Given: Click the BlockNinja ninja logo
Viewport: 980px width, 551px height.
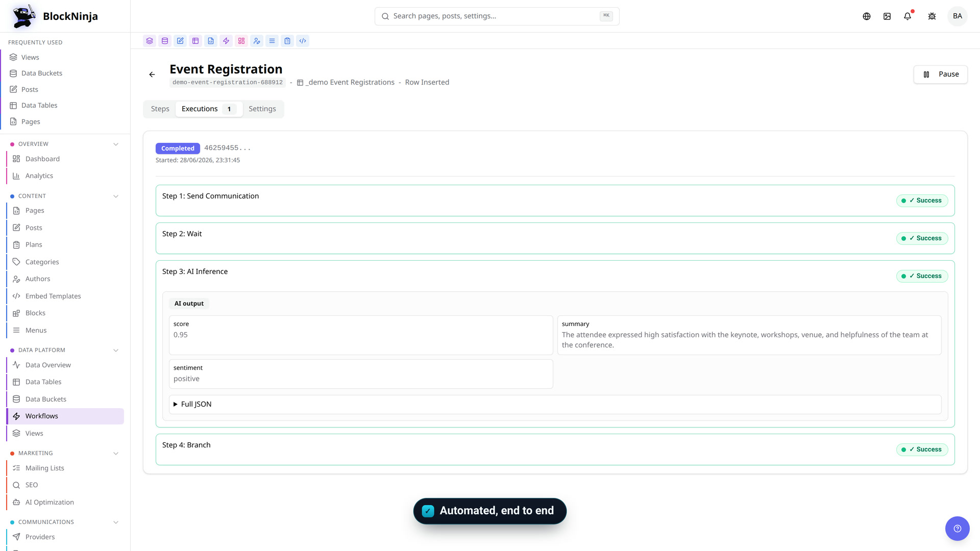Looking at the screenshot, I should [x=23, y=16].
